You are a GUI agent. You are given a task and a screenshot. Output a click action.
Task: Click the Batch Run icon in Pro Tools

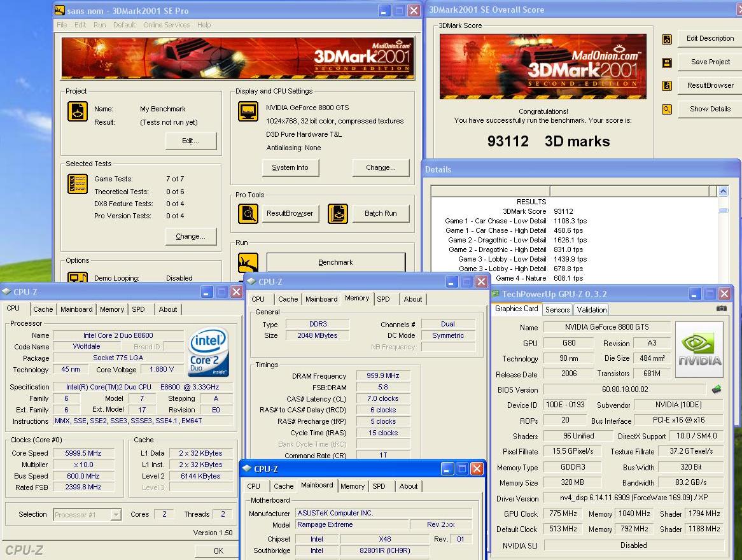[338, 214]
